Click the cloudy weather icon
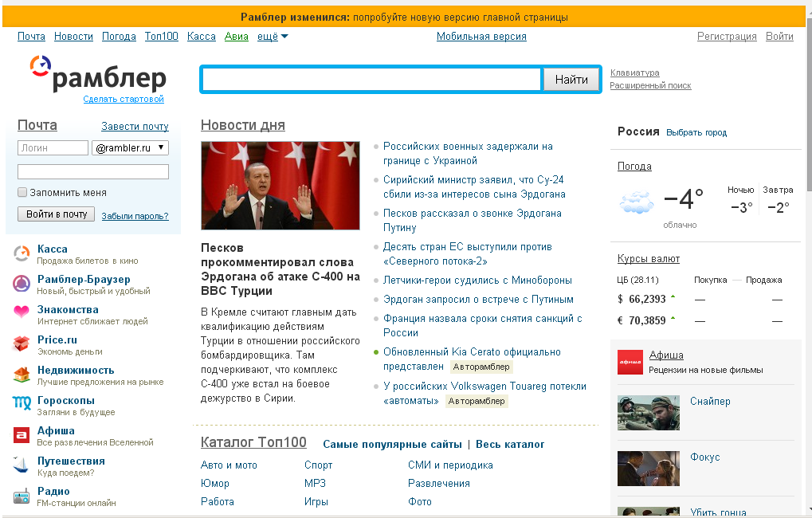The width and height of the screenshot is (812, 518). (637, 202)
